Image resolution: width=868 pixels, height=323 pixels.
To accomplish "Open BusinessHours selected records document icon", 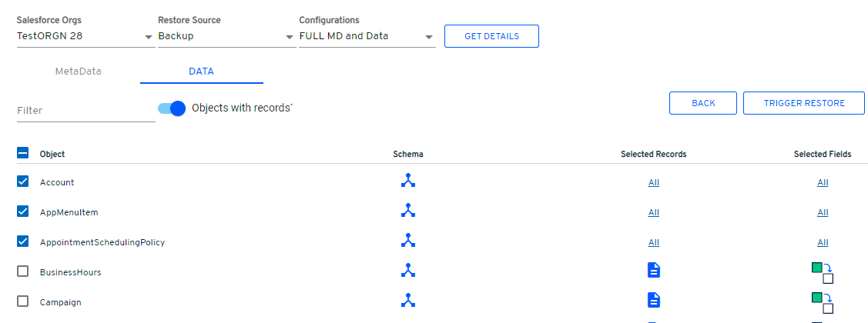I will coord(654,271).
